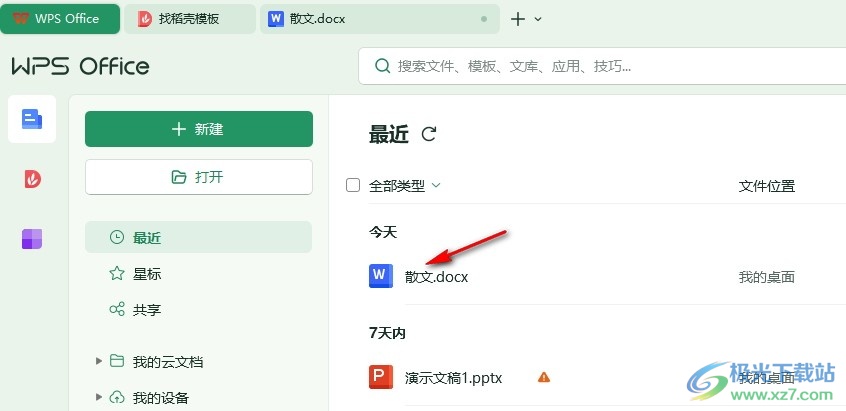Viewport: 846px width, 411px height.
Task: Click the 今天 group heading
Action: (383, 232)
